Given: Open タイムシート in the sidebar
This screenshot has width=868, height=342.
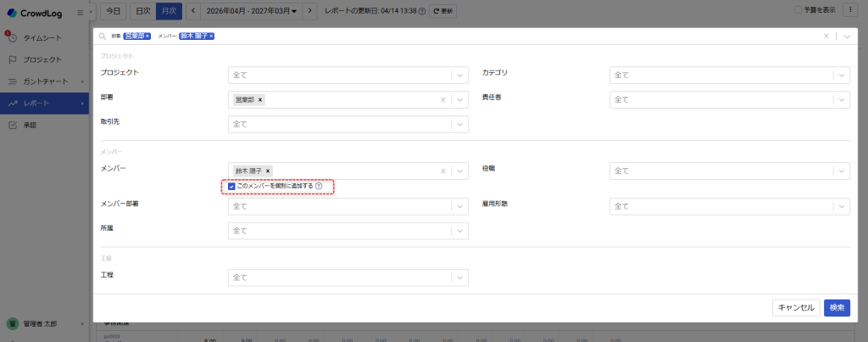Looking at the screenshot, I should click(x=42, y=38).
